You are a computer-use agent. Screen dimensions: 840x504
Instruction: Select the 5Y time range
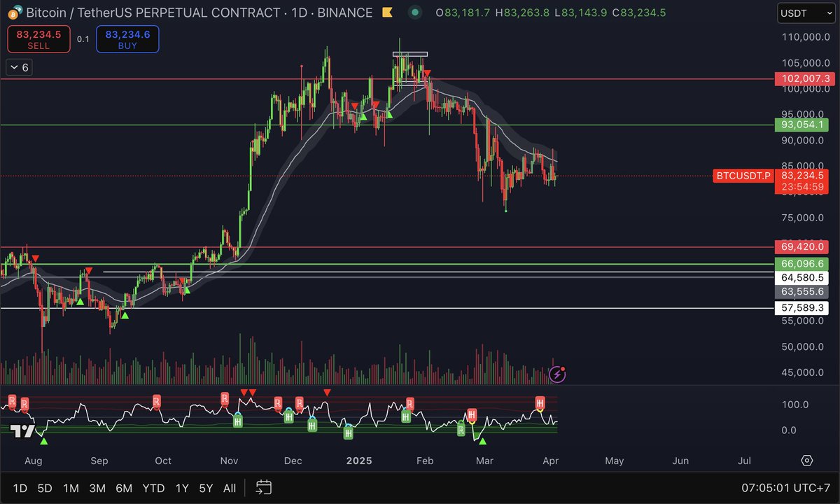206,488
